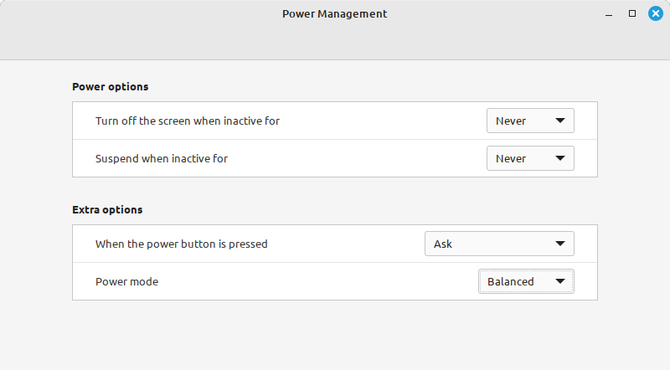The height and width of the screenshot is (370, 670).
Task: Click the Extra options section heading
Action: (107, 210)
